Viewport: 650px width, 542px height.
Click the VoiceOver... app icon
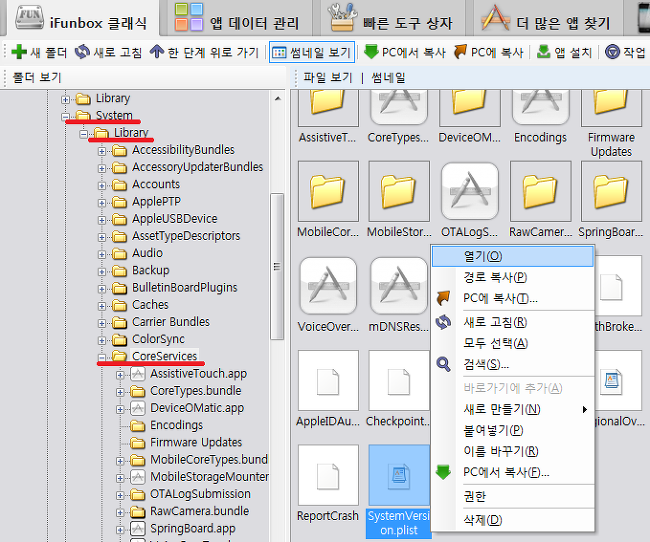click(x=328, y=286)
